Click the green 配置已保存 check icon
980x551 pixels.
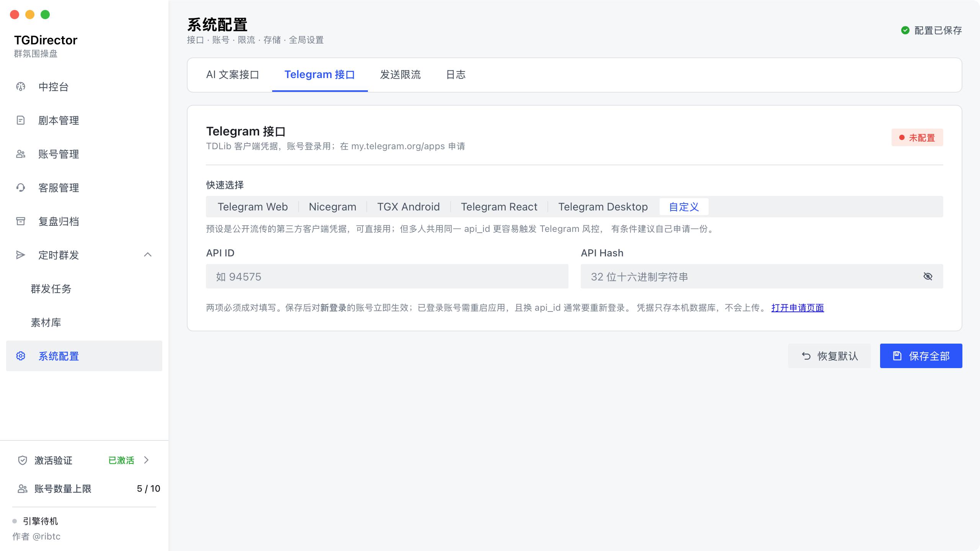(905, 30)
